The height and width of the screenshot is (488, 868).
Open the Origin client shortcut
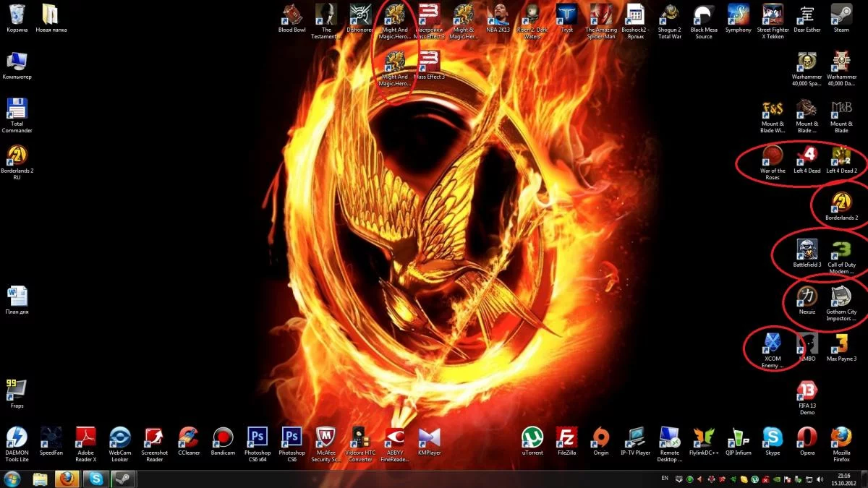coord(601,442)
